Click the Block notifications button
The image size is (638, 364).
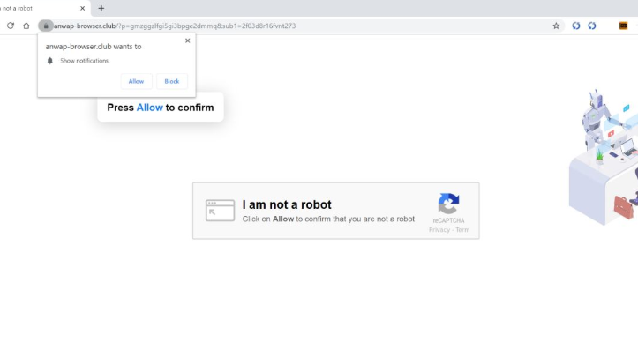[x=172, y=81]
